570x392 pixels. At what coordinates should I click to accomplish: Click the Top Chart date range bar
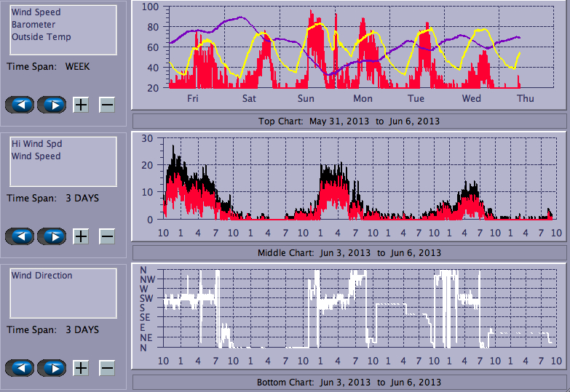[349, 121]
